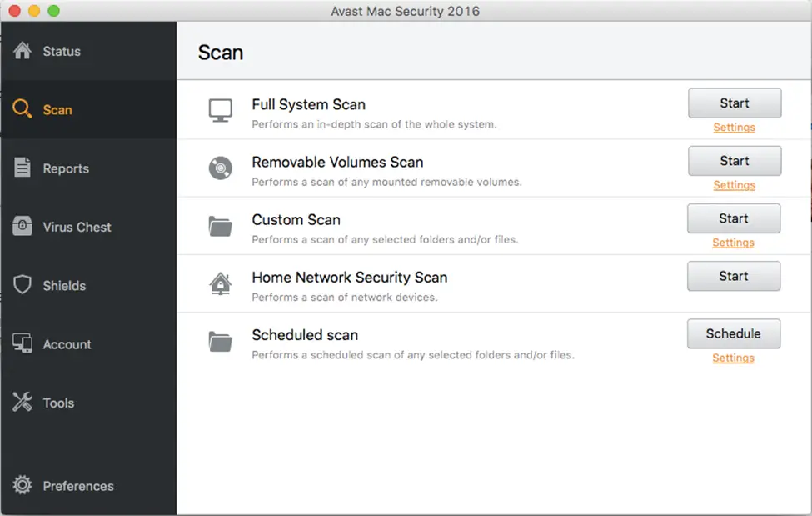Open the Account section
812x516 pixels.
tap(88, 343)
